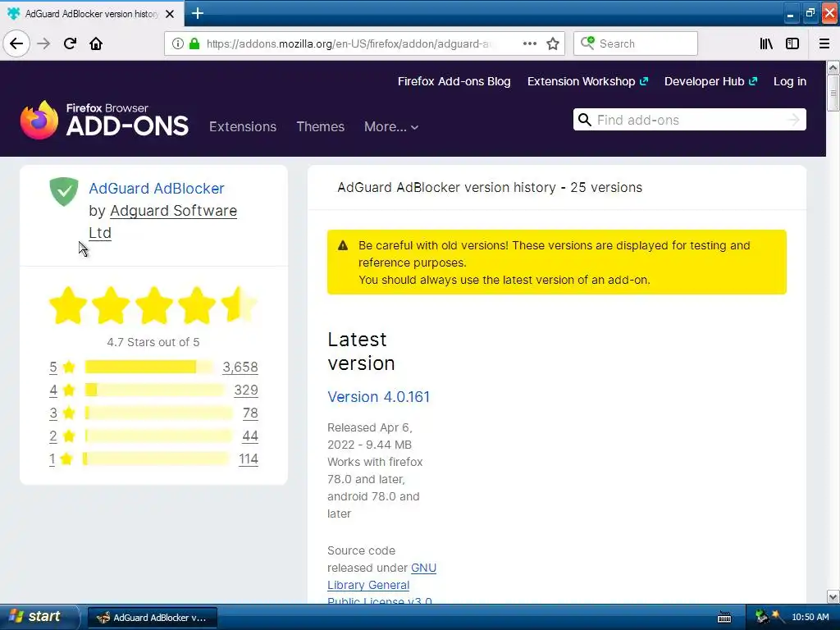Click the address bar URL
Viewport: 840px width, 630px height.
[x=348, y=43]
